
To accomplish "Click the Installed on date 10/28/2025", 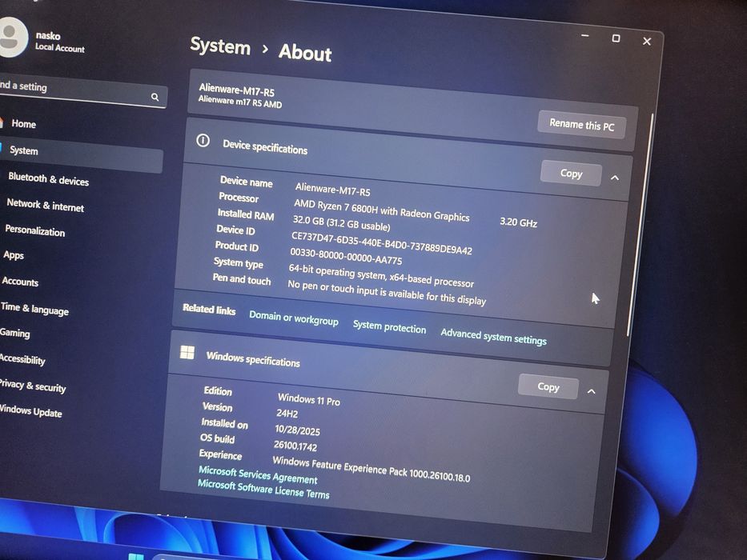I will [x=297, y=430].
